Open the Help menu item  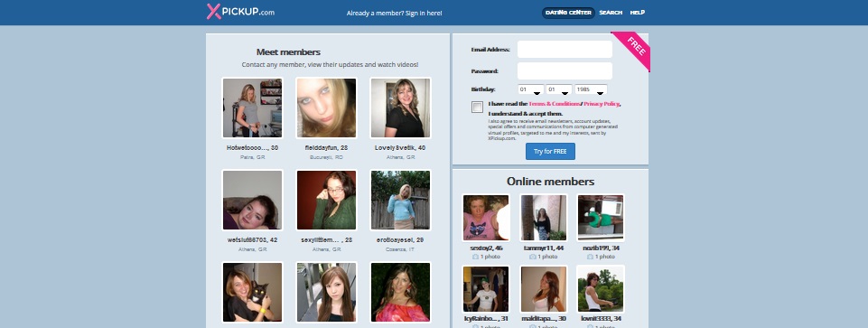(x=637, y=13)
